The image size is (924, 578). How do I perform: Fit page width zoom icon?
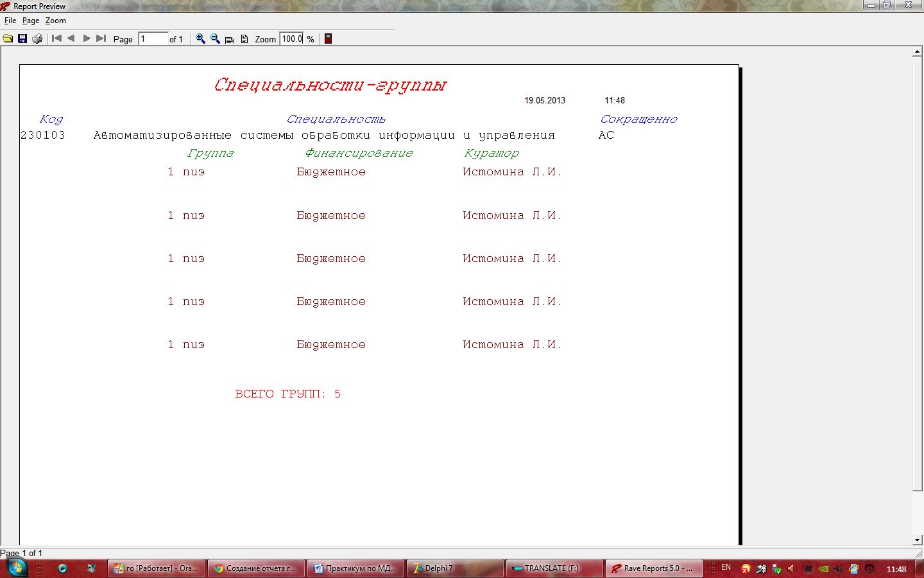230,39
